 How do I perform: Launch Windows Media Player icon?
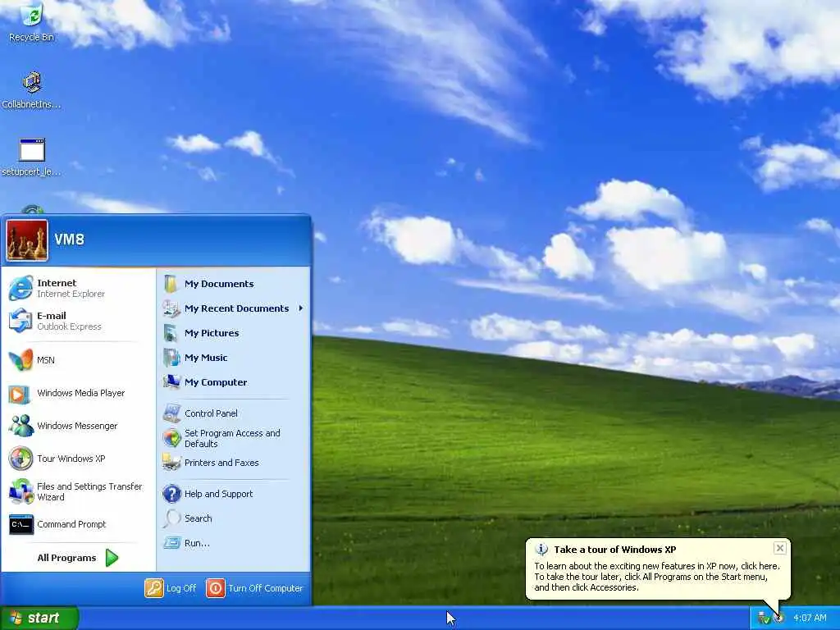click(20, 395)
